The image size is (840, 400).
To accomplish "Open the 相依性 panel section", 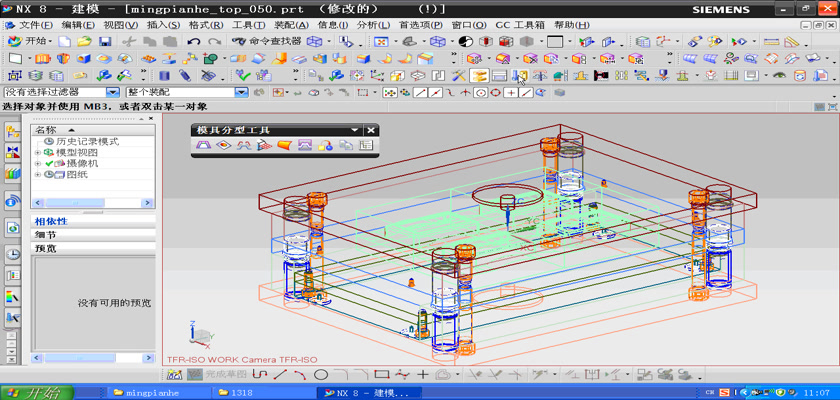I will (x=93, y=221).
